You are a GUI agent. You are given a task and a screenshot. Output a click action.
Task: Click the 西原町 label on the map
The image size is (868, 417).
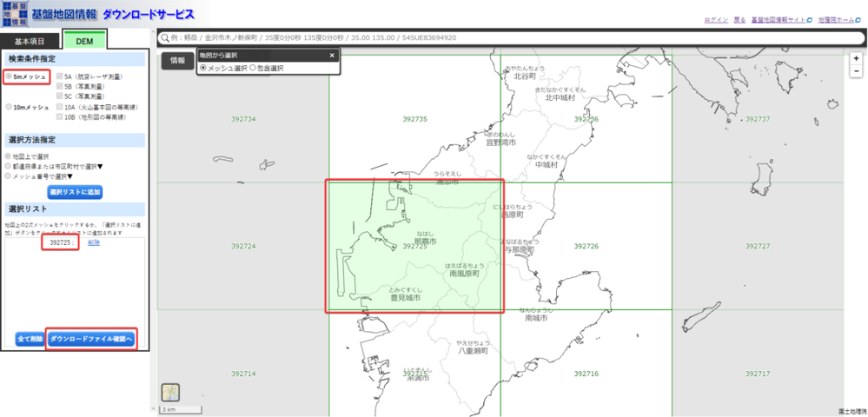(512, 215)
